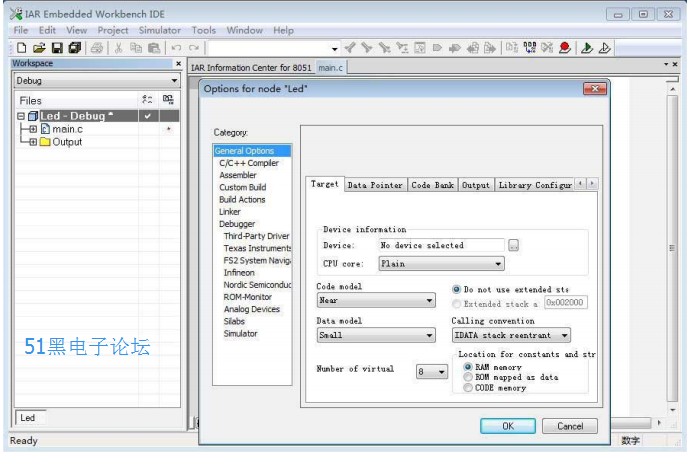Open the Tools menu

click(203, 30)
